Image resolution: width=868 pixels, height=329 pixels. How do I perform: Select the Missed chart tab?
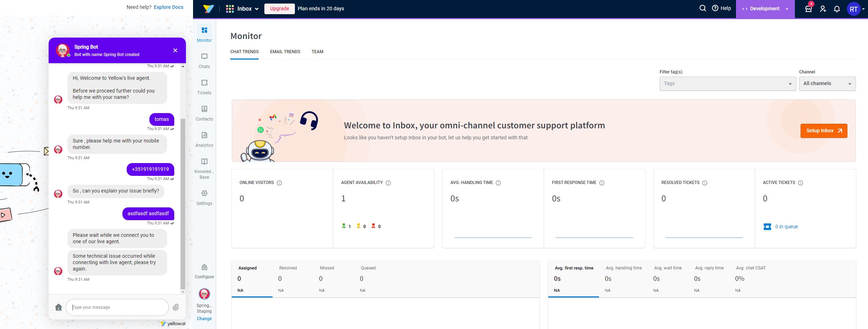click(x=334, y=279)
